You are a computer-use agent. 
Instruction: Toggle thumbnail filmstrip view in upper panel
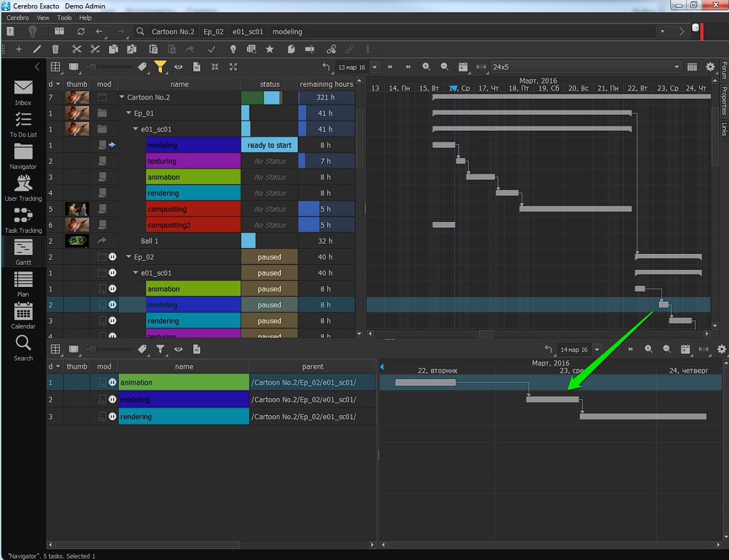click(x=73, y=67)
